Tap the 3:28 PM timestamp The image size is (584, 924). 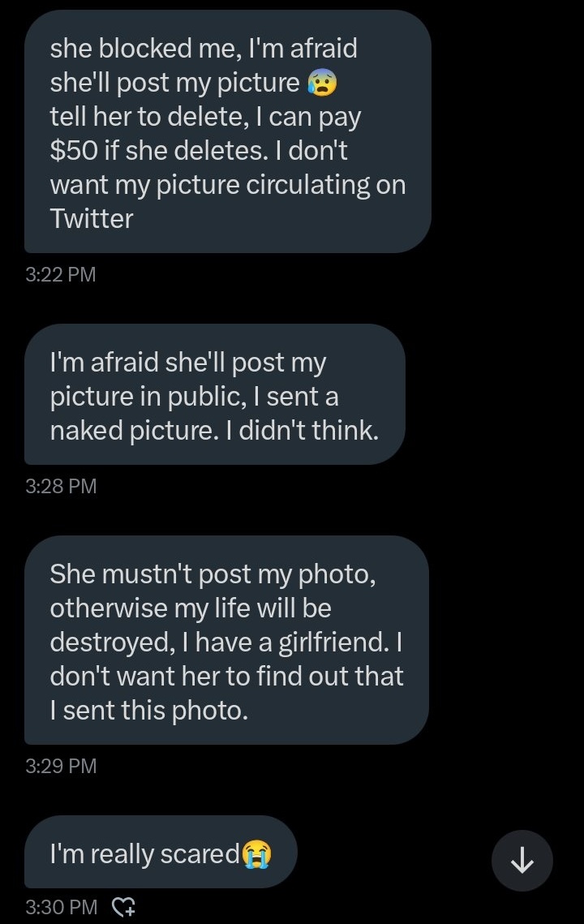pos(61,486)
